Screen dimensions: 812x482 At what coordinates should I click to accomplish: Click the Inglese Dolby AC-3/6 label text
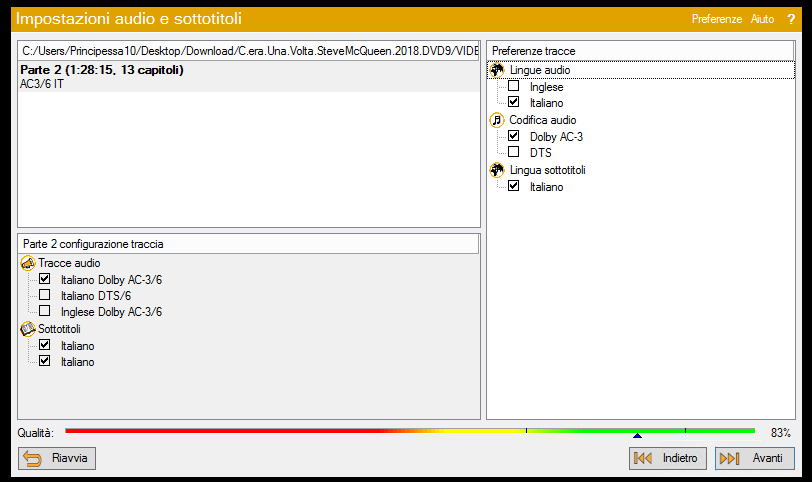tap(111, 312)
